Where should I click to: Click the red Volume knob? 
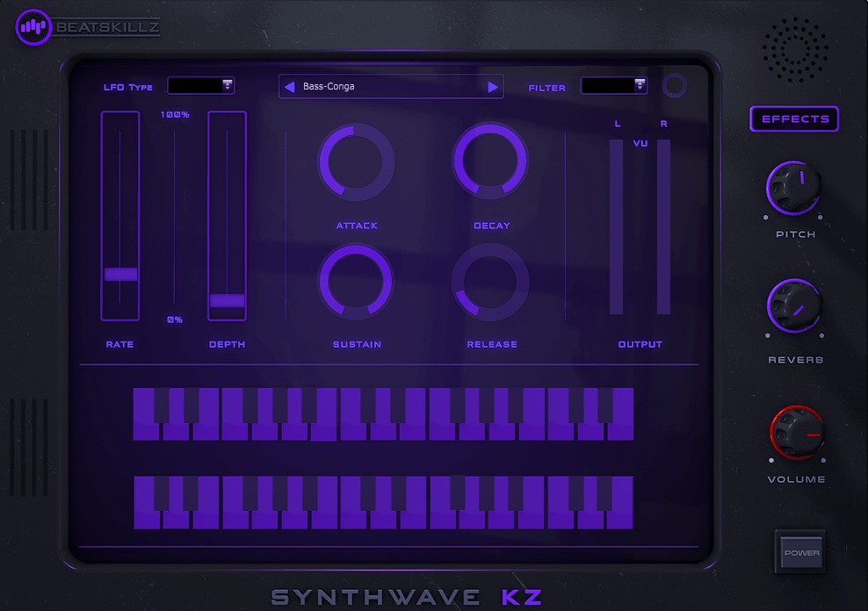pyautogui.click(x=796, y=433)
